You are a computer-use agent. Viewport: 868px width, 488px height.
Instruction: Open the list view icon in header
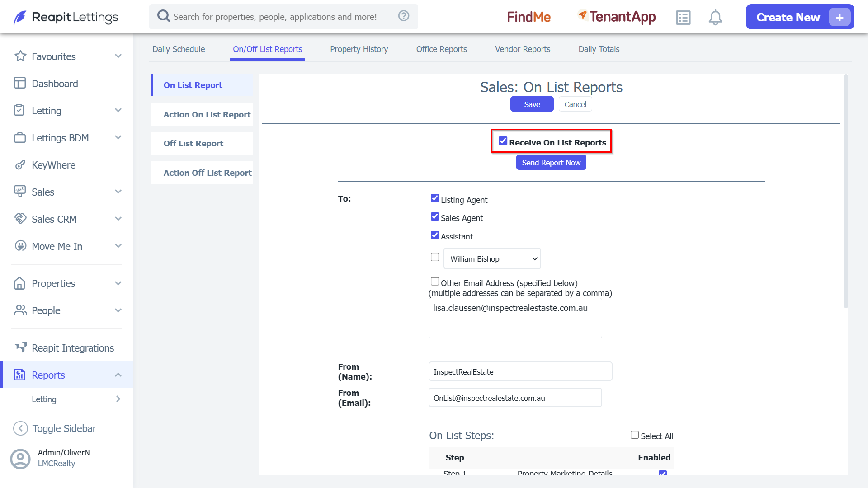point(683,18)
